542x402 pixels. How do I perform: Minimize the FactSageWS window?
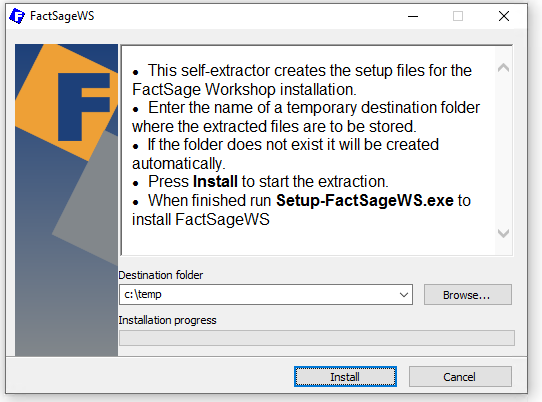[413, 16]
